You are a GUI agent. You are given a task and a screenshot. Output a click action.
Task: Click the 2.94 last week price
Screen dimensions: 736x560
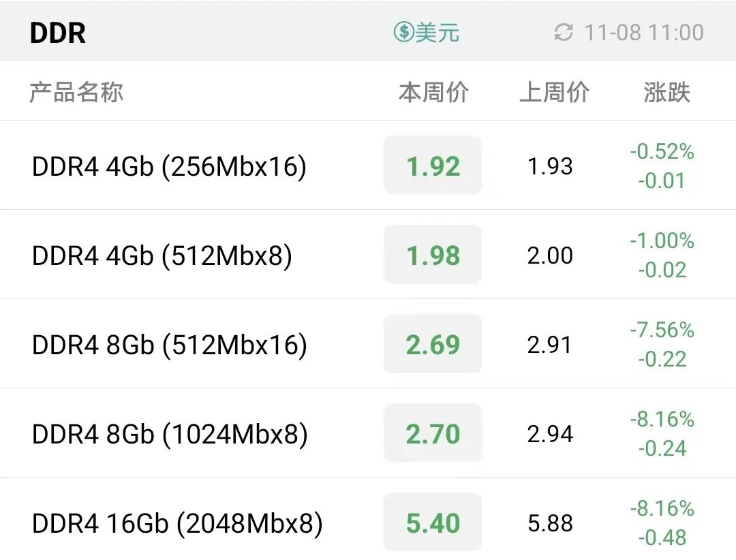pos(550,434)
